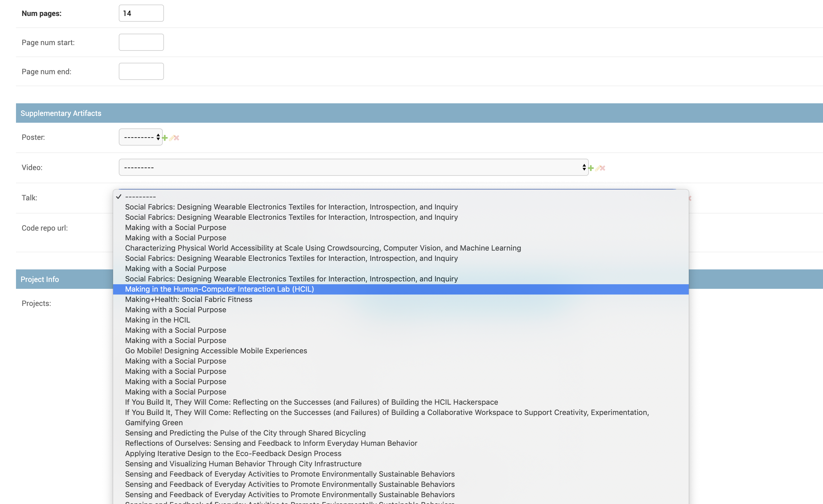Click the Page num start field
823x504 pixels.
pyautogui.click(x=141, y=42)
